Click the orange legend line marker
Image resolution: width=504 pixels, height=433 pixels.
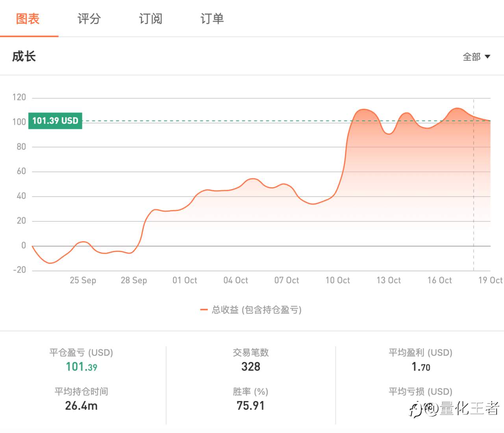click(x=204, y=310)
